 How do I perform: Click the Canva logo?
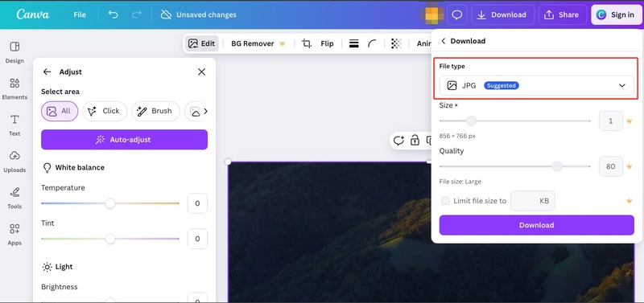tap(33, 14)
